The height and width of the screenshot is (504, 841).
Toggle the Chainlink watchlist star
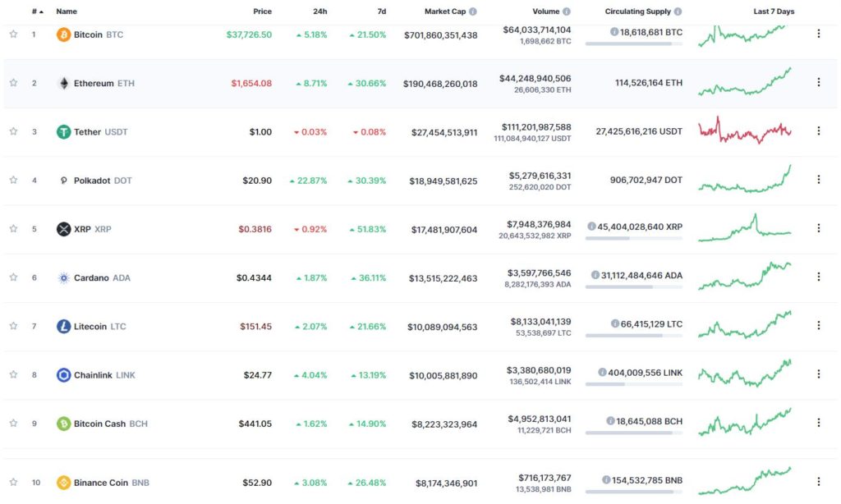coord(13,375)
